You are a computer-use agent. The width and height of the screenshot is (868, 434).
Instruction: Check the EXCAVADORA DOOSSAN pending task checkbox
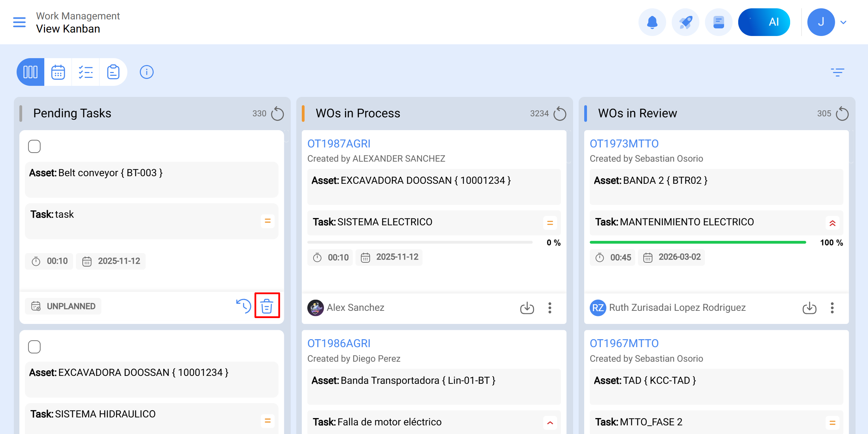click(34, 346)
